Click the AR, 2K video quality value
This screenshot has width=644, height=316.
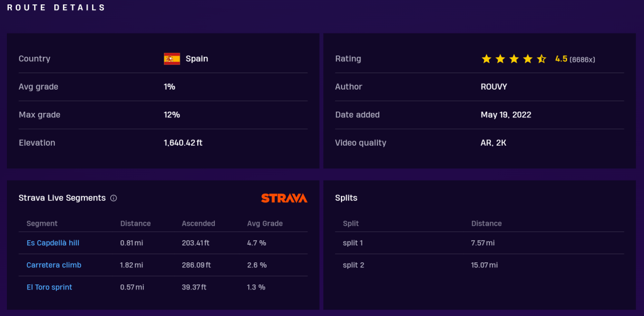coord(493,143)
